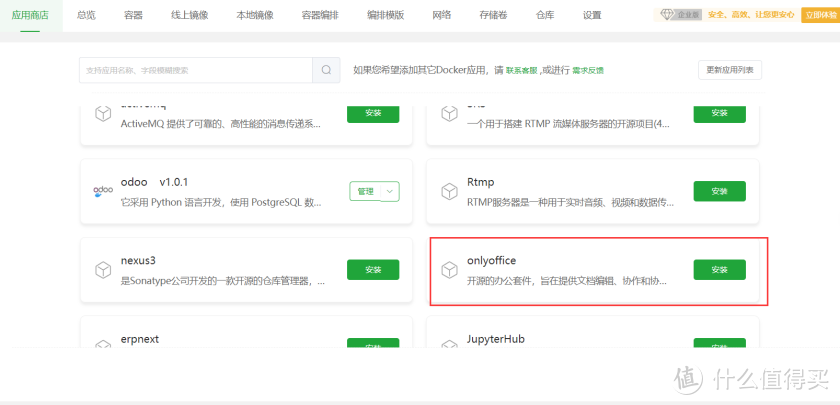Screen dimensions: 840x405
Task: Install the SRS RTMP streaming server app
Action: point(719,113)
